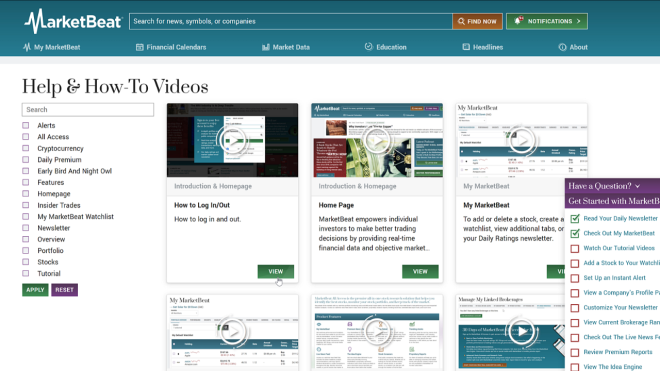660x371 pixels.
Task: Click the Market Data chart icon
Action: coord(266,47)
